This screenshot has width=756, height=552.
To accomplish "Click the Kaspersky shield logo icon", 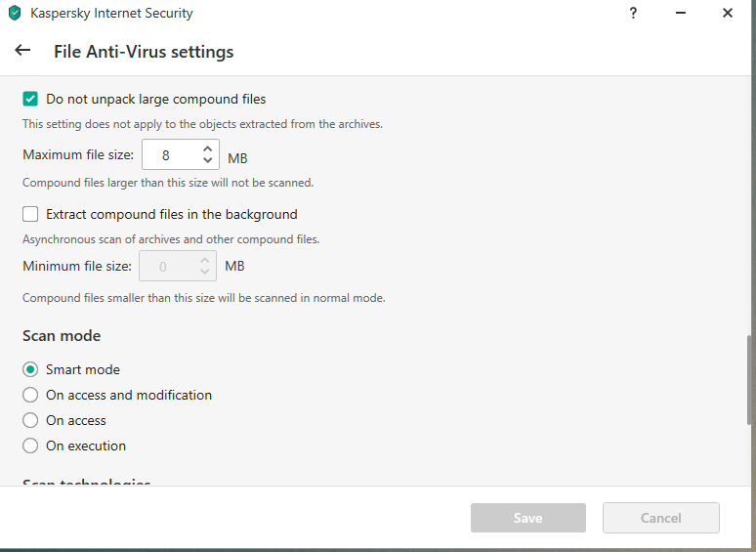I will tap(15, 14).
